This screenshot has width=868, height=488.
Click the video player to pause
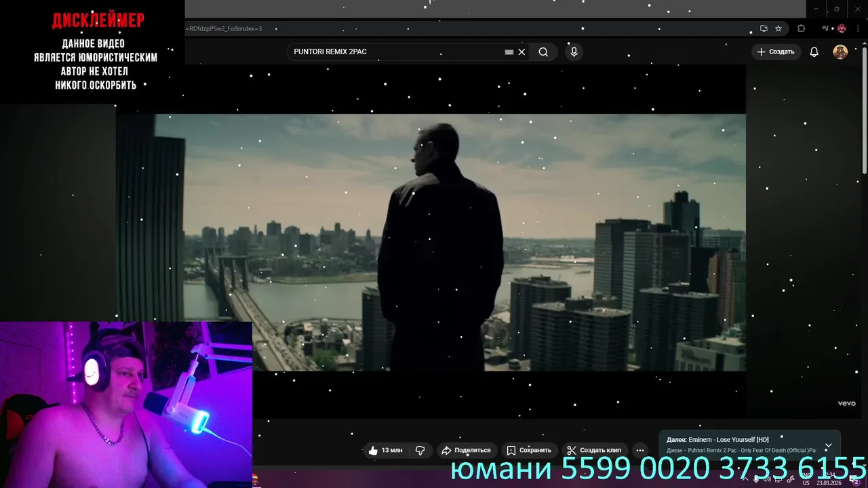click(x=431, y=242)
